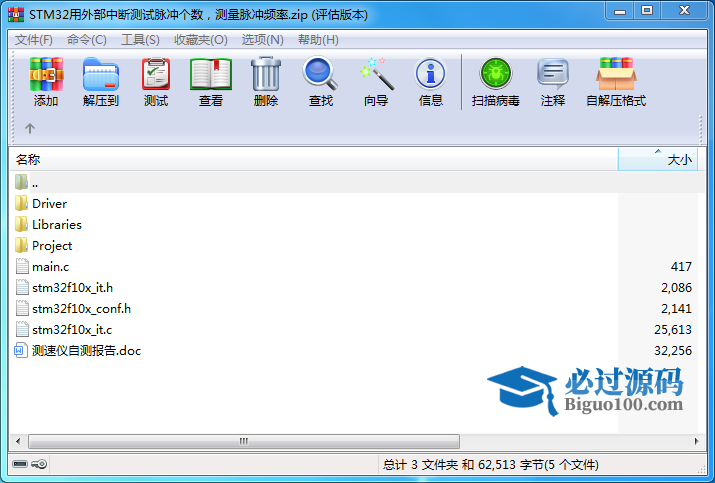Sort by Size (大小) column header

pyautogui.click(x=658, y=160)
